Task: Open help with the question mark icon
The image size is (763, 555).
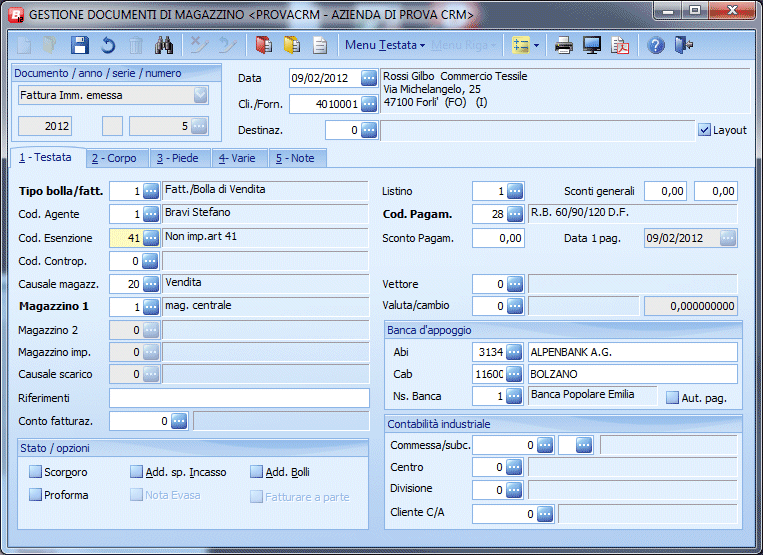Action: click(656, 45)
